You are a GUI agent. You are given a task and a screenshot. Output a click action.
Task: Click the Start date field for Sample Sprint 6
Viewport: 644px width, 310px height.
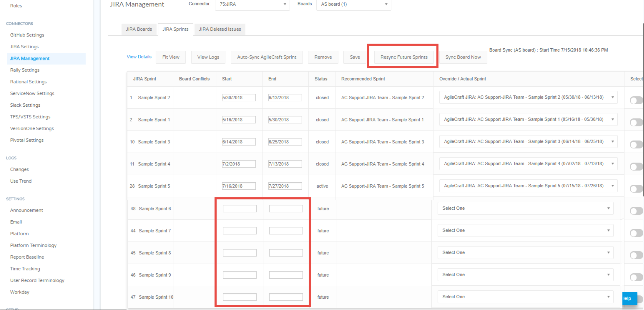click(239, 208)
